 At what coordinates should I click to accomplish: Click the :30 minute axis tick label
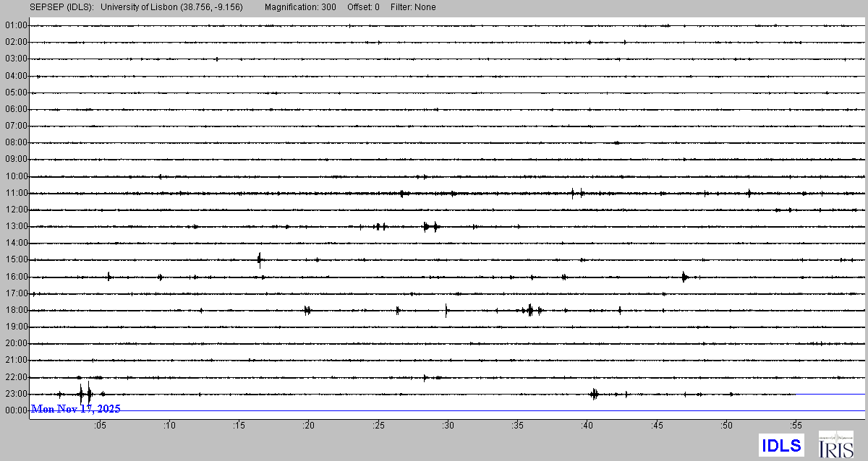(448, 426)
